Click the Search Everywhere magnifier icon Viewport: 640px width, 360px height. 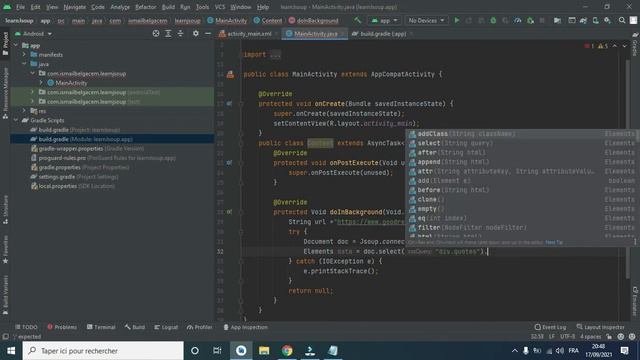(x=622, y=20)
